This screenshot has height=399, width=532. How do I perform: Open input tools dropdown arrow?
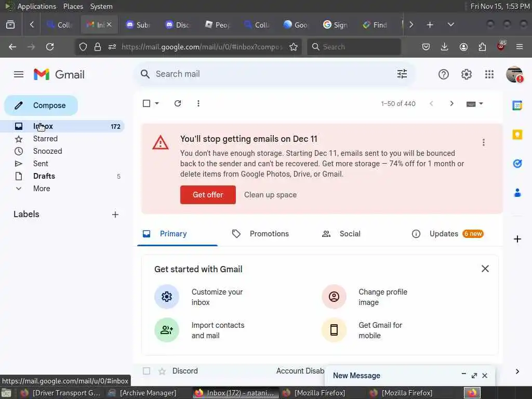point(481,104)
